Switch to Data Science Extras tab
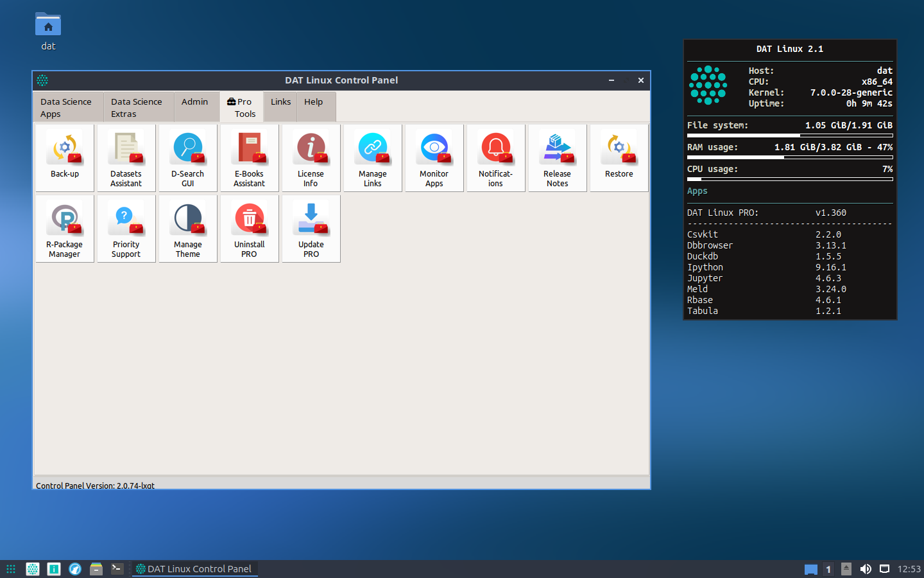The height and width of the screenshot is (578, 924). [x=139, y=107]
